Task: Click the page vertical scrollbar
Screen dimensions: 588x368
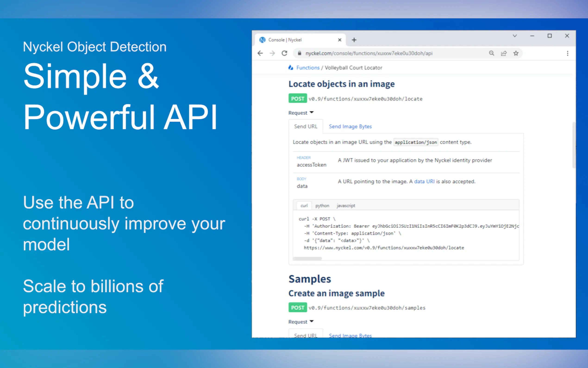Action: [574, 145]
